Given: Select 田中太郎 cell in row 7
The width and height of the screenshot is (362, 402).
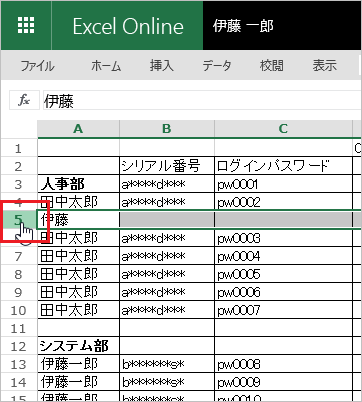Looking at the screenshot, I should click(78, 256).
